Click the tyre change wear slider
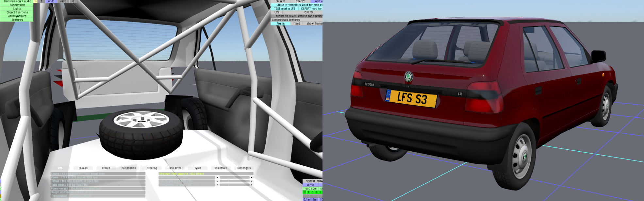 coord(235,185)
